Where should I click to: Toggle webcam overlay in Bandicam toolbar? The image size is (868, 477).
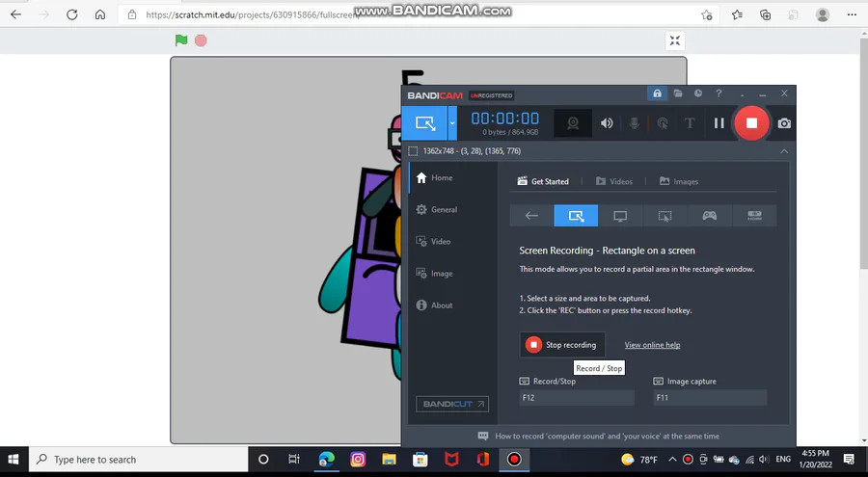573,122
